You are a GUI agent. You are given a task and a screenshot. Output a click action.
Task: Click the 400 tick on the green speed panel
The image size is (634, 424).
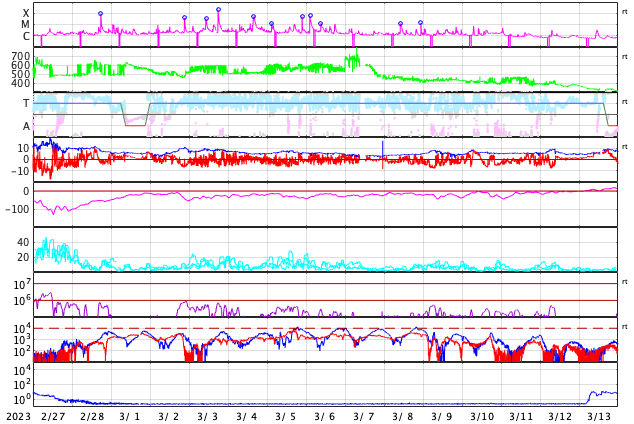pos(21,84)
